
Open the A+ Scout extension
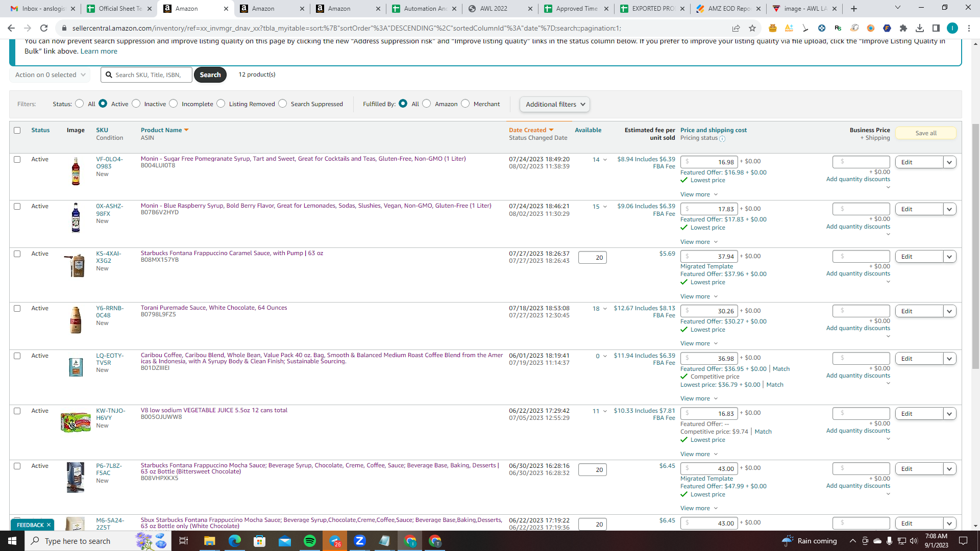[789, 28]
